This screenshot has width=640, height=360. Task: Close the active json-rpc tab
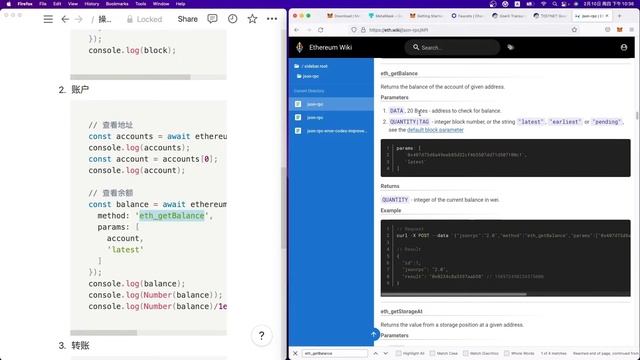point(607,16)
